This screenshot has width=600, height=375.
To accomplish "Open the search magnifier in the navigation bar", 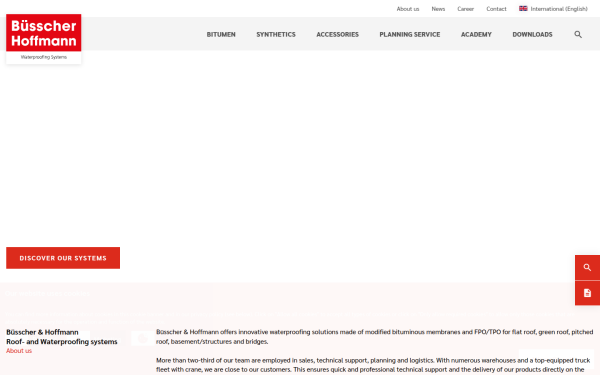I will pos(578,34).
